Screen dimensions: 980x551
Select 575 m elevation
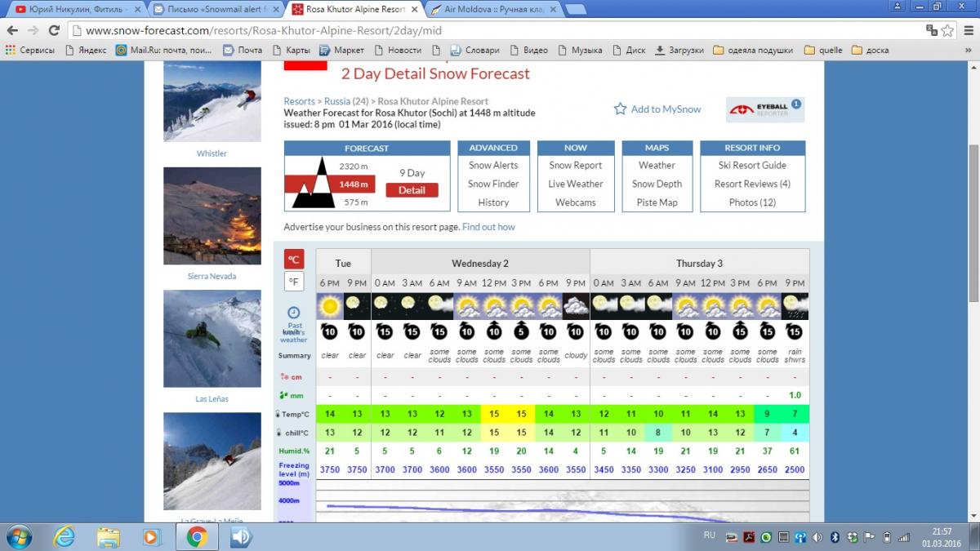[x=356, y=202]
